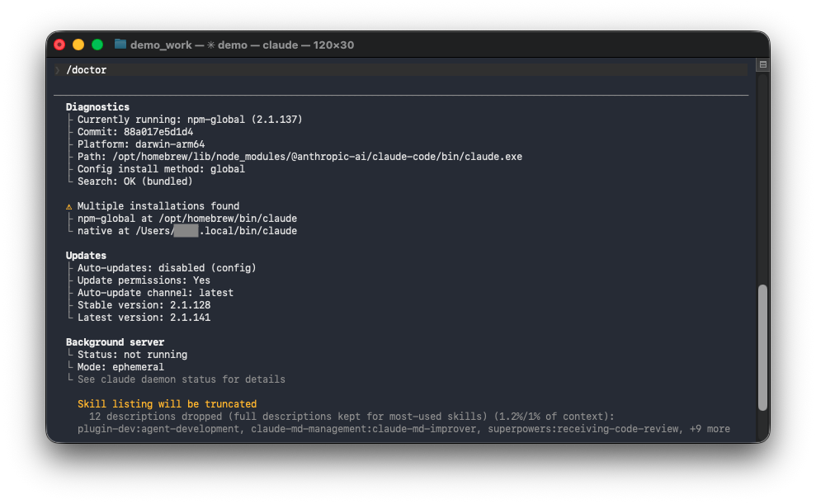The width and height of the screenshot is (816, 504).
Task: Click 'See claude daemon status for details'
Action: pos(181,379)
